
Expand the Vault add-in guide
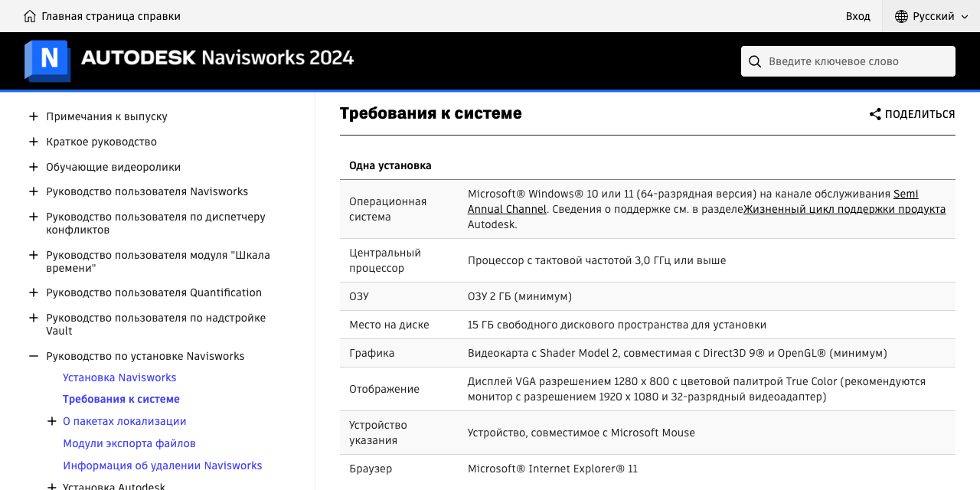34,318
